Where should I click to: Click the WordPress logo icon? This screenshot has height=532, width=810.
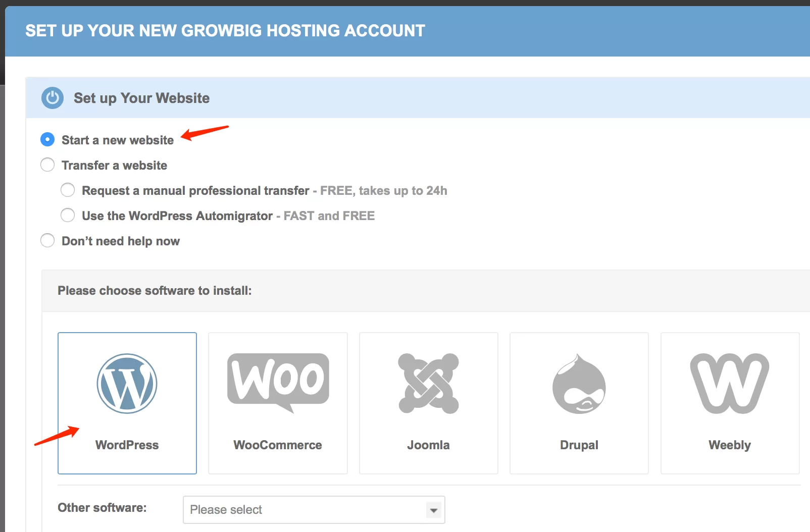pyautogui.click(x=127, y=384)
